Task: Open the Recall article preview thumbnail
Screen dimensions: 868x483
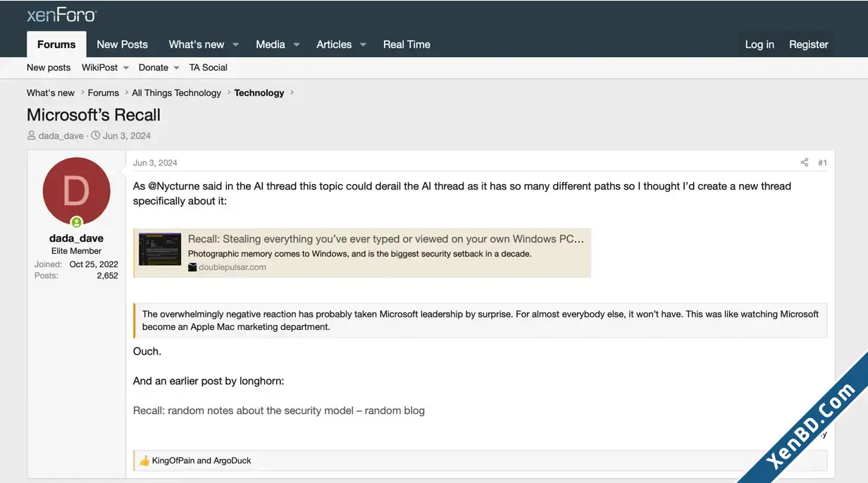Action: point(160,249)
